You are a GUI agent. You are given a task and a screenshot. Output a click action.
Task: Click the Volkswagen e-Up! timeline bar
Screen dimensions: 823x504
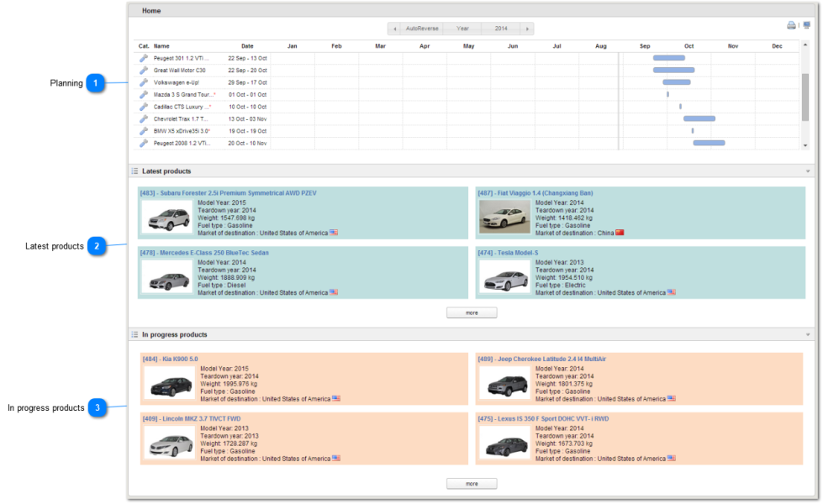tap(677, 82)
